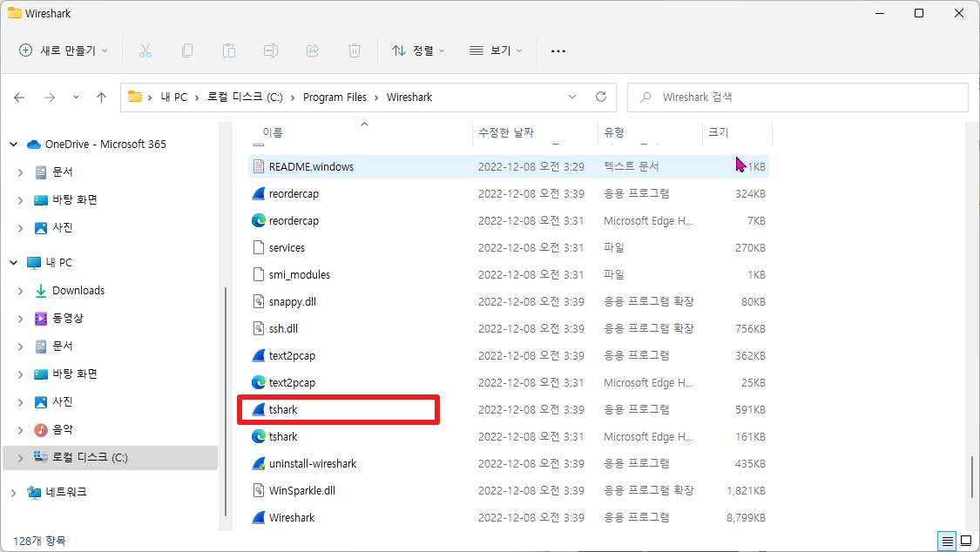
Task: Sort by 크기 column header
Action: pyautogui.click(x=718, y=132)
